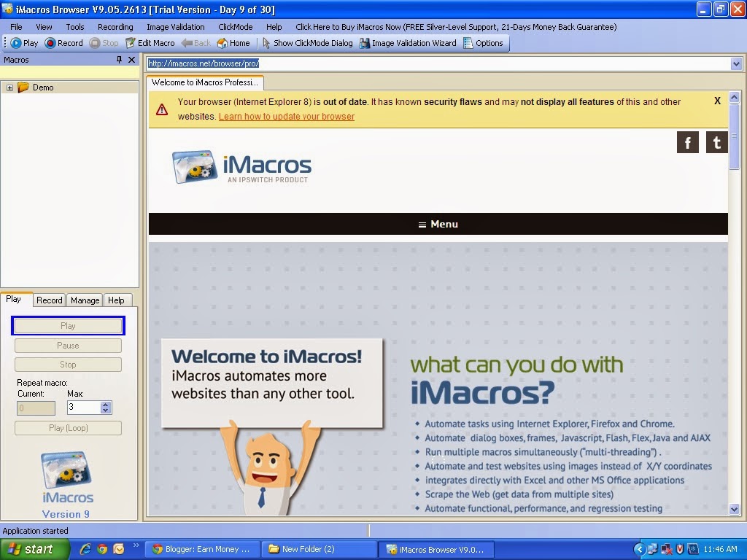Open the Options toolbar item

pyautogui.click(x=483, y=43)
